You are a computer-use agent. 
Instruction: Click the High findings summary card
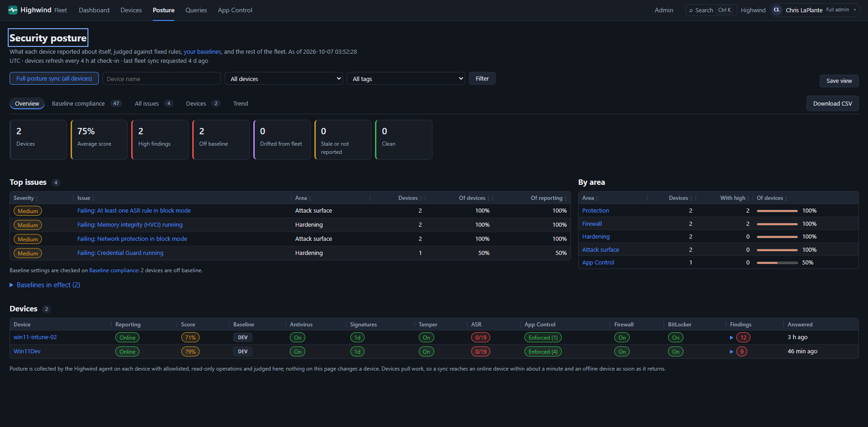[x=160, y=140]
